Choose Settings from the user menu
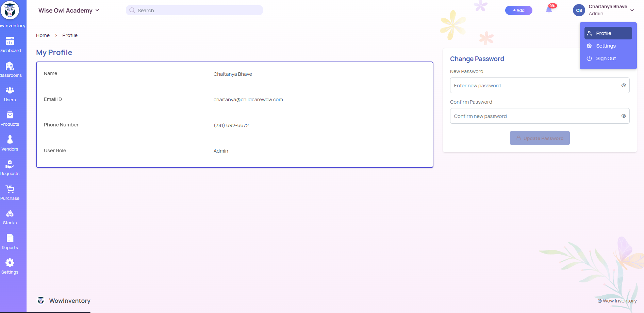This screenshot has height=313, width=644. (606, 46)
